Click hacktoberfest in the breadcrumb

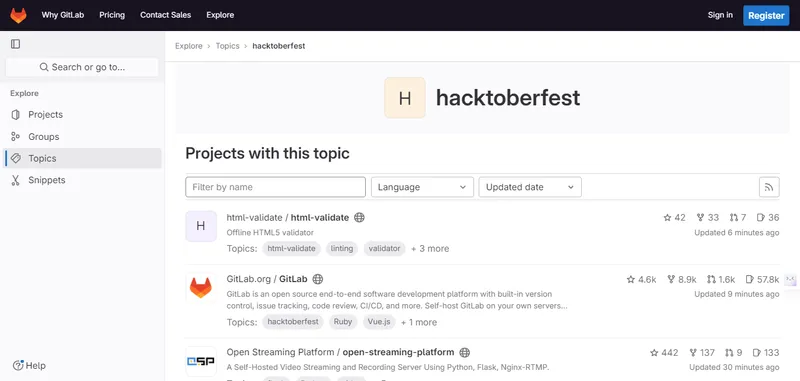pos(279,46)
